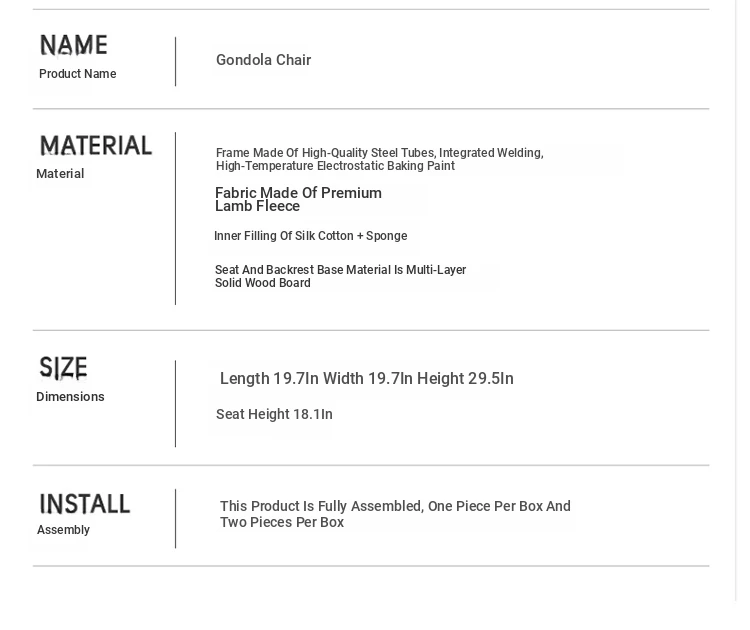750x630 pixels.
Task: Click the Silk Cotton + Sponge filling line
Action: coord(310,236)
